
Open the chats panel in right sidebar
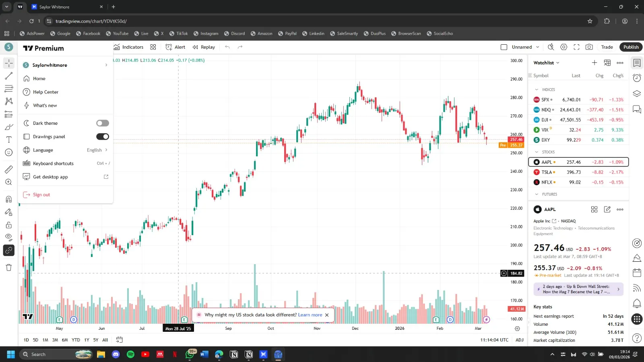(x=637, y=109)
